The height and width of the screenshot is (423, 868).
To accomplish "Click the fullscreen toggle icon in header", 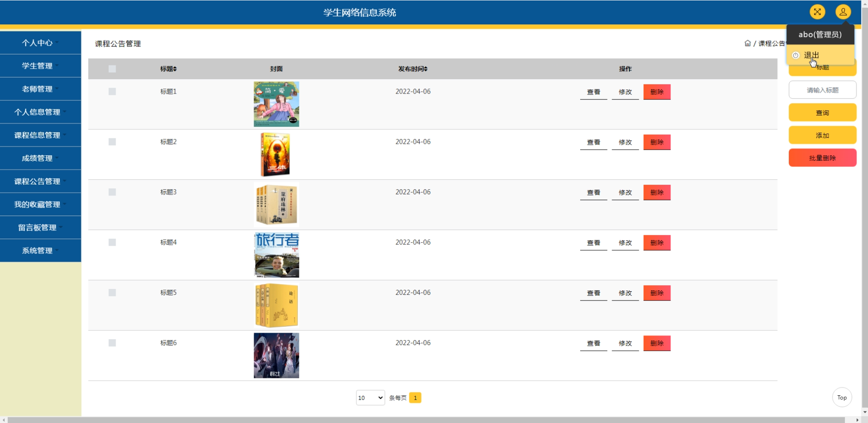I will coord(817,12).
